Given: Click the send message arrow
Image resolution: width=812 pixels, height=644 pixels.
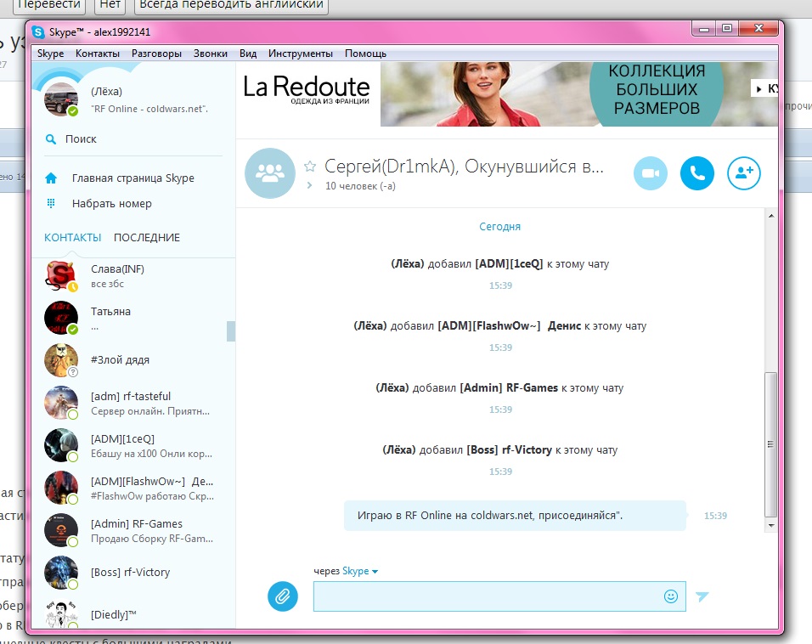Looking at the screenshot, I should click(x=702, y=596).
